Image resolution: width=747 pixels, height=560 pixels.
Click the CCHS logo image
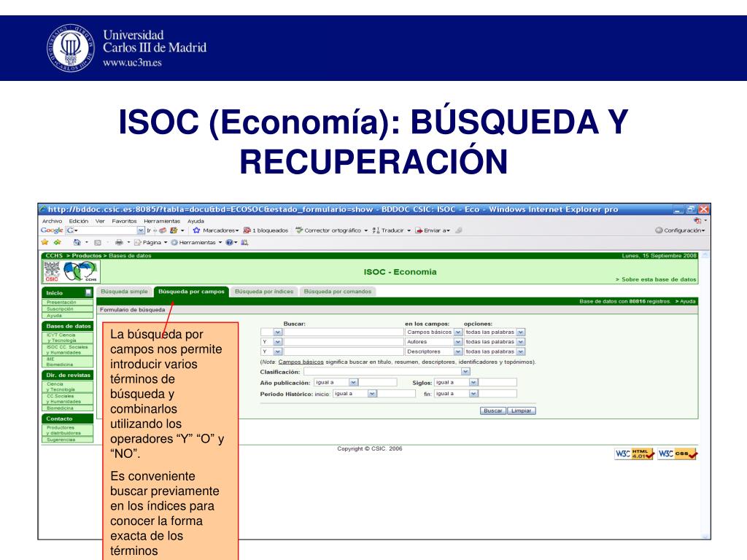point(81,272)
